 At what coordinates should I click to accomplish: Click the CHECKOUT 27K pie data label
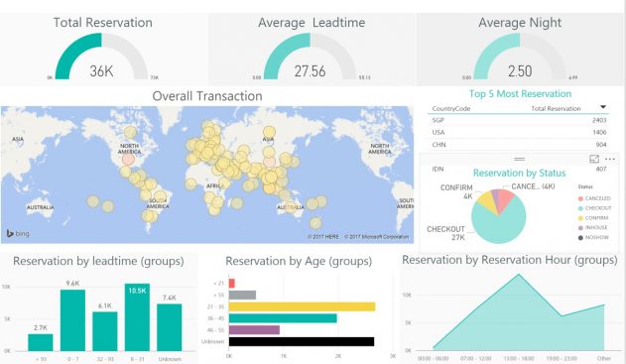pos(446,233)
